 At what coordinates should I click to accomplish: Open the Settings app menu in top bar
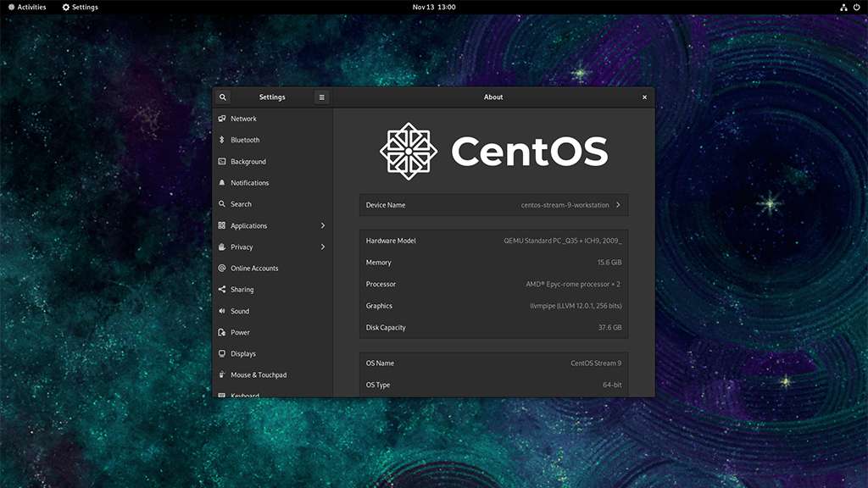pos(81,7)
